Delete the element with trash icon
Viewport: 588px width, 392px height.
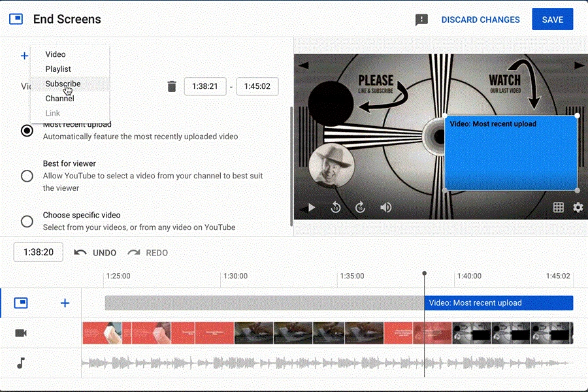[172, 86]
